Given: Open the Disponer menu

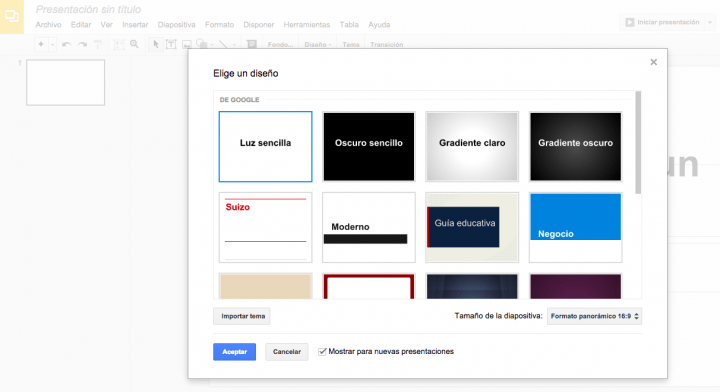Looking at the screenshot, I should click(259, 25).
